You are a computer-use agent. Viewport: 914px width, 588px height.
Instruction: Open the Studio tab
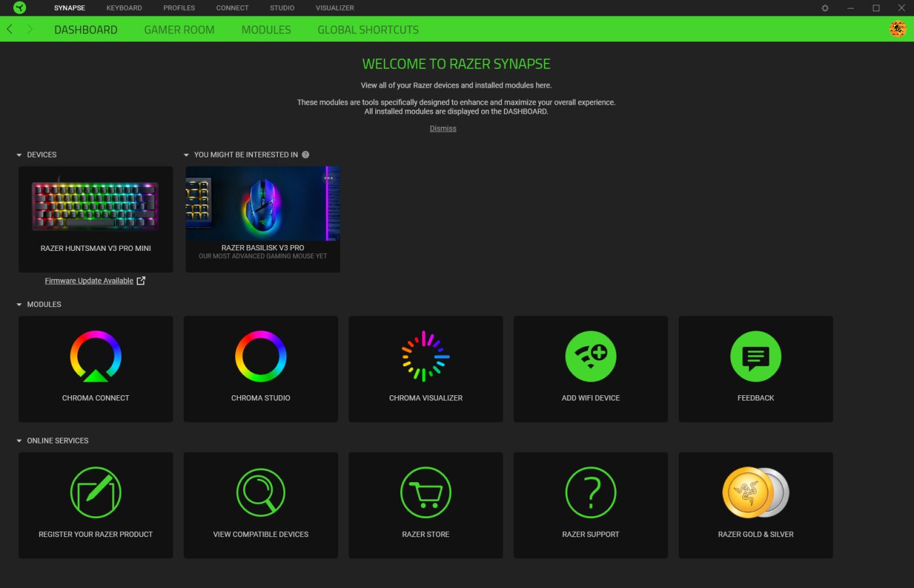pos(282,8)
